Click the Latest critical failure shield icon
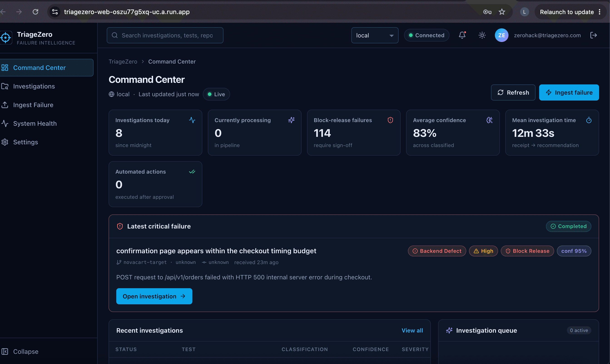 click(120, 226)
